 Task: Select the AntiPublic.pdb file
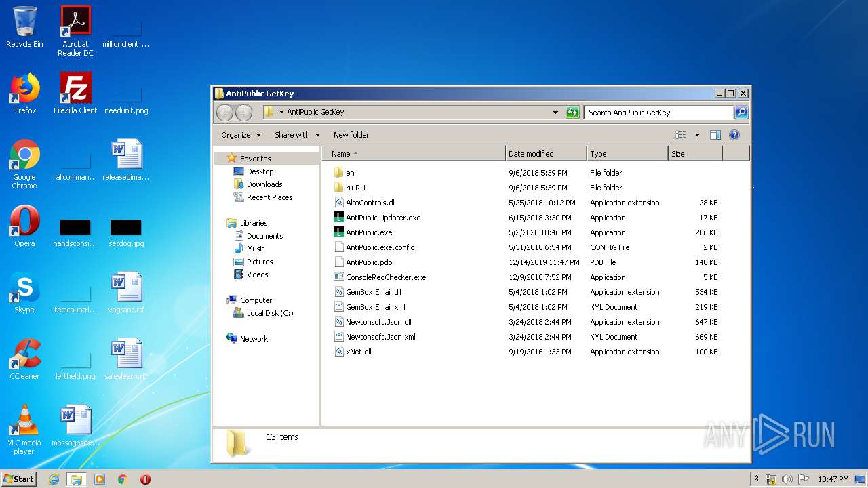(369, 262)
